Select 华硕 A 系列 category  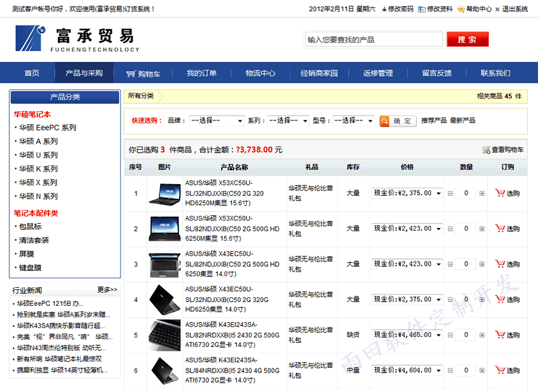(x=38, y=141)
